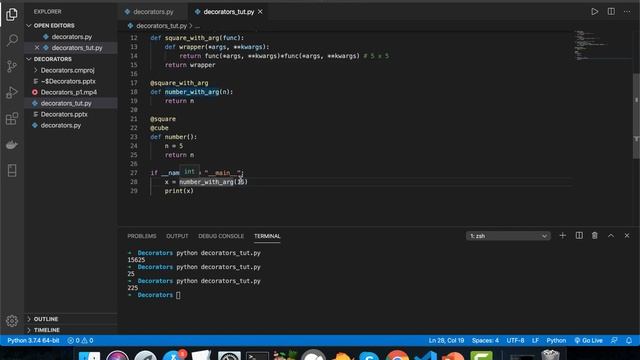Click the feedback icon in status bar
This screenshot has width=640, height=360.
pyautogui.click(x=614, y=340)
